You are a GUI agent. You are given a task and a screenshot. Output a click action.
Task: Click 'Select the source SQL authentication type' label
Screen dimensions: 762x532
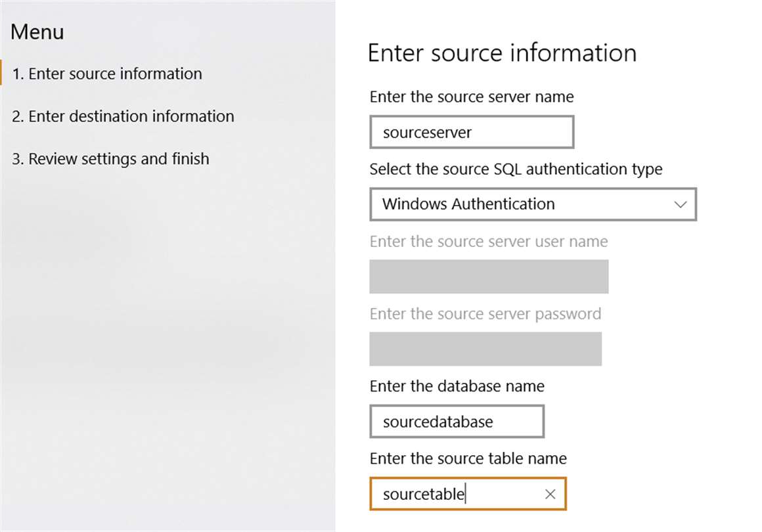point(516,169)
